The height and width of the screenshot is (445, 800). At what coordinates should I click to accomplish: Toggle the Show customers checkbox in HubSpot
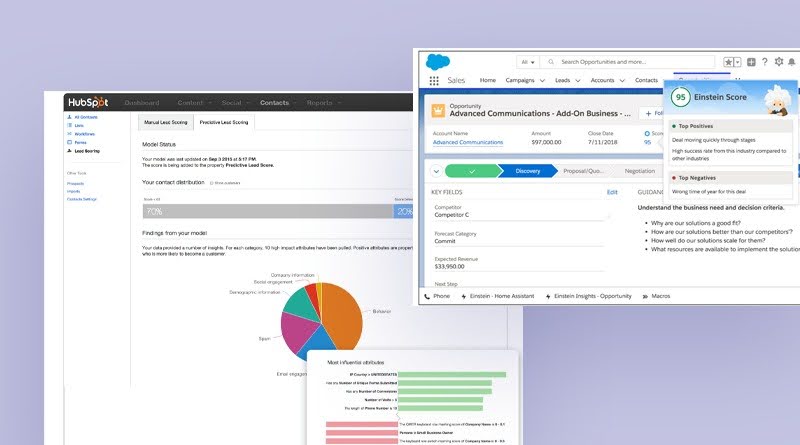[212, 183]
